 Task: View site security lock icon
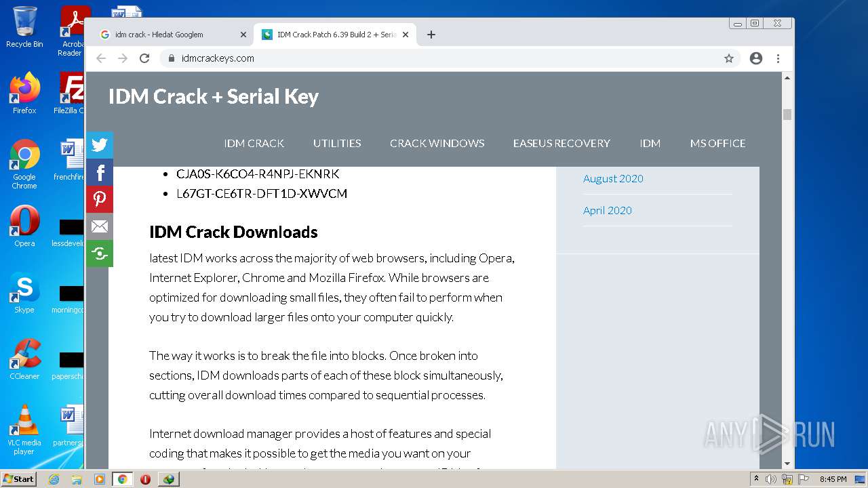172,58
